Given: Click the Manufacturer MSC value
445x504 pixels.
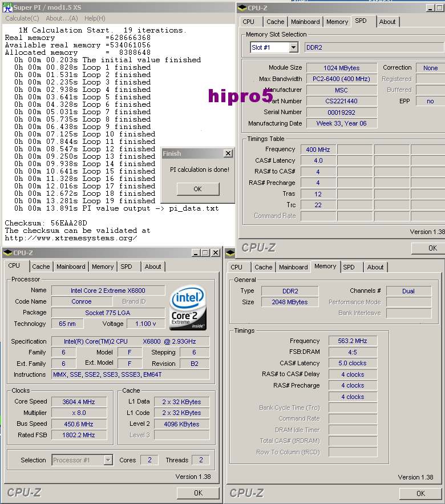Looking at the screenshot, I should point(342,90).
